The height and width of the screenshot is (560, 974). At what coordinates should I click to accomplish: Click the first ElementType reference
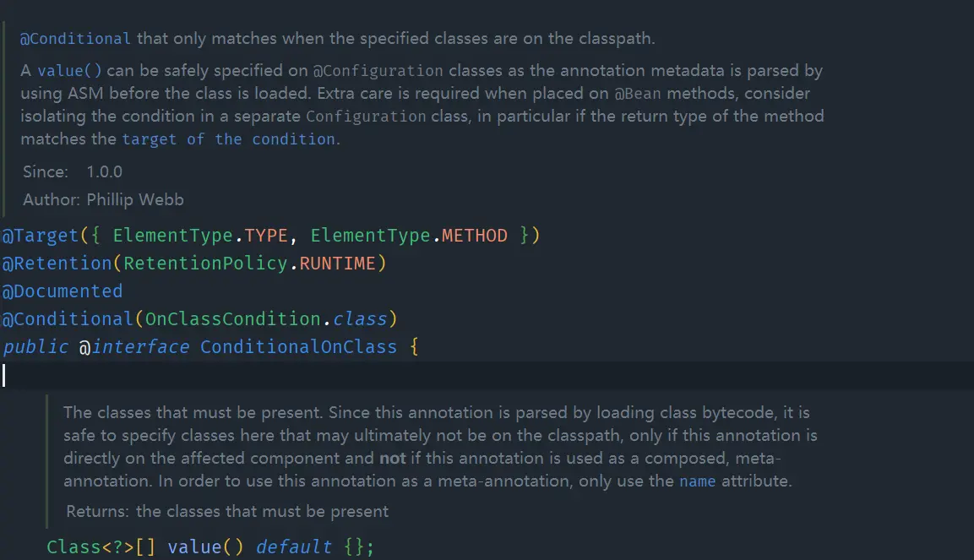click(172, 236)
